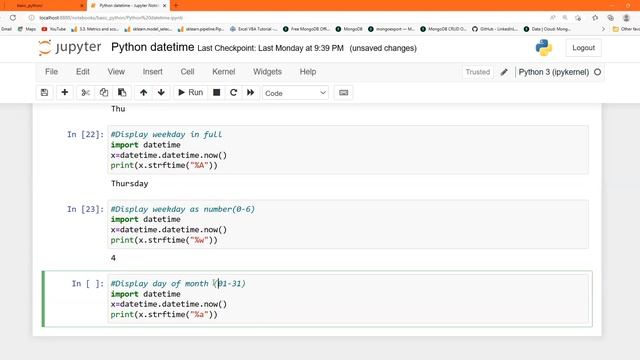Click the zoom magnifier icon in address bar
The height and width of the screenshot is (360, 640).
(565, 18)
